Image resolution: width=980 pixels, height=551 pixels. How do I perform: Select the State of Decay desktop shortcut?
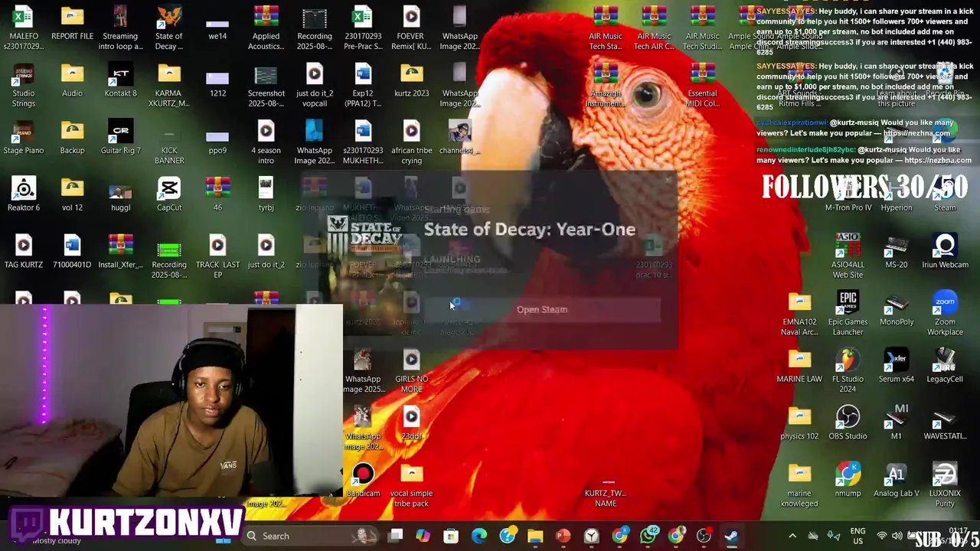[x=169, y=28]
